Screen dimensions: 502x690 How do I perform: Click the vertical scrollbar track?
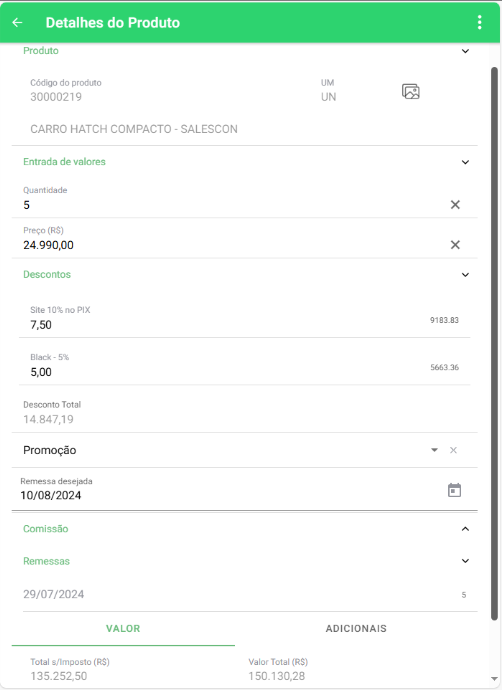click(494, 343)
